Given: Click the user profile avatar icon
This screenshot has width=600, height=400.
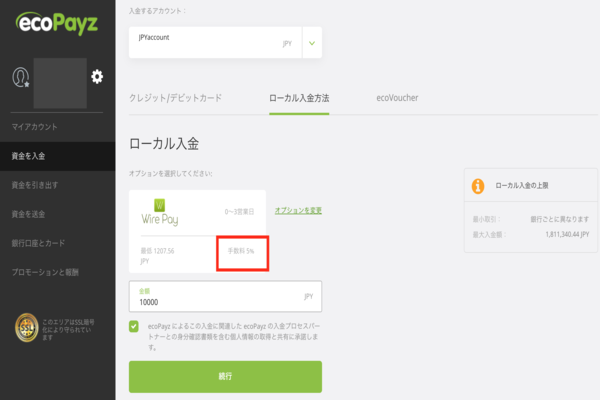Looking at the screenshot, I should point(21,77).
